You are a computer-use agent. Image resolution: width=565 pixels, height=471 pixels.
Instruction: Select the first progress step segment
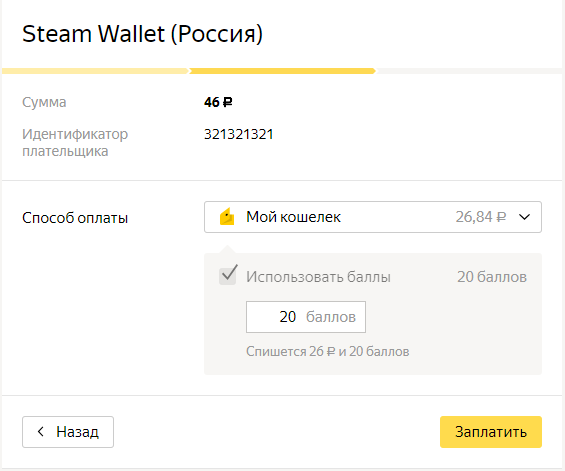(x=95, y=71)
